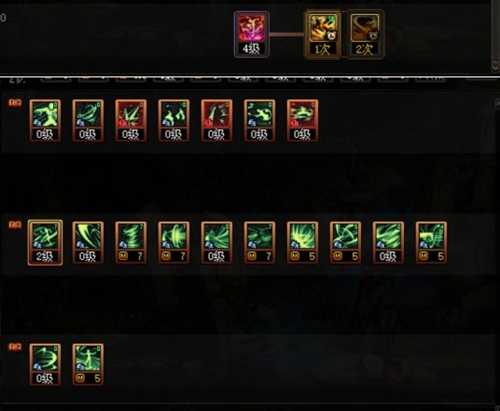
Task: Click the vertical scrollbar of the top panel
Action: point(496,35)
